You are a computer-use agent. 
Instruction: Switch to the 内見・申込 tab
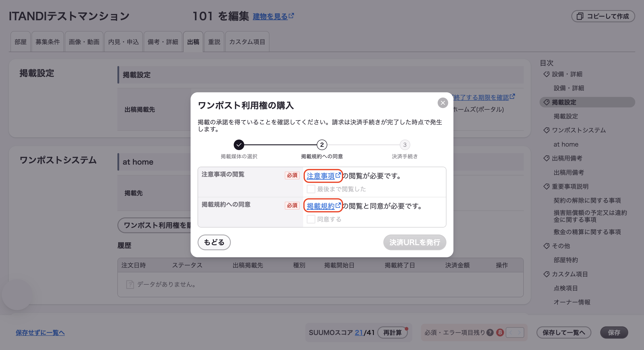point(123,42)
